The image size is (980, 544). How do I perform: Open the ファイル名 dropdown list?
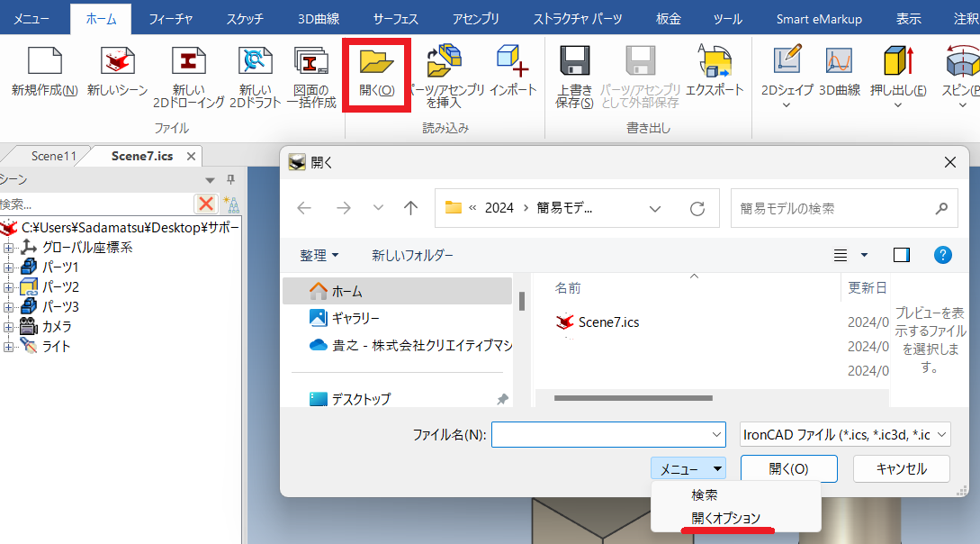[x=716, y=435]
